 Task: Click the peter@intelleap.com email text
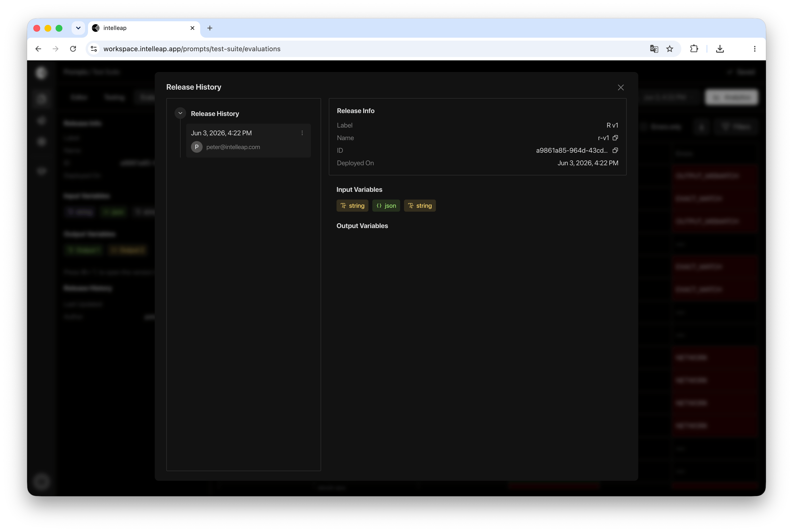233,147
